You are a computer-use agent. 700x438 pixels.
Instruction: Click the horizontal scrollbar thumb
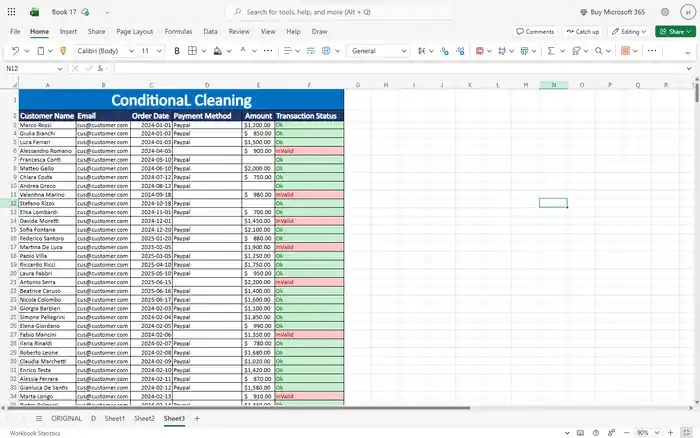[x=238, y=408]
